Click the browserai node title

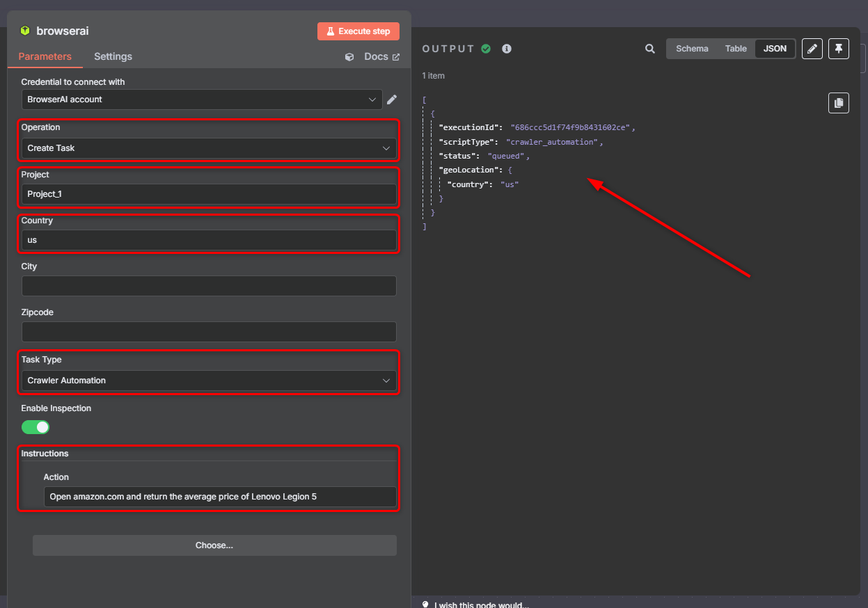click(63, 31)
